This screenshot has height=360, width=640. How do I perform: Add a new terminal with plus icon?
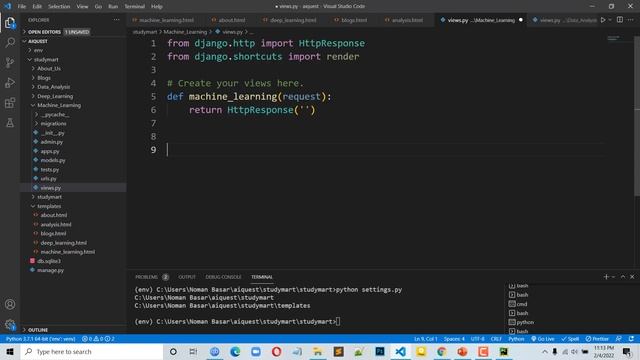click(606, 277)
